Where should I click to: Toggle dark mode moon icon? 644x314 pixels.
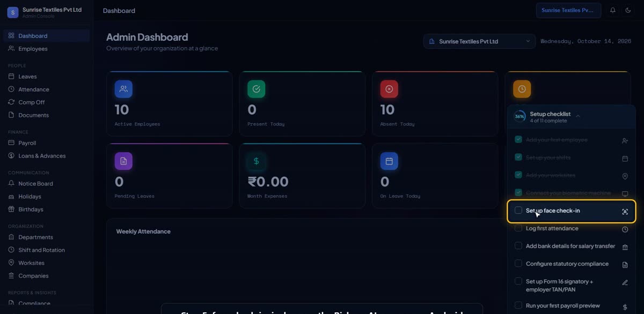point(628,10)
